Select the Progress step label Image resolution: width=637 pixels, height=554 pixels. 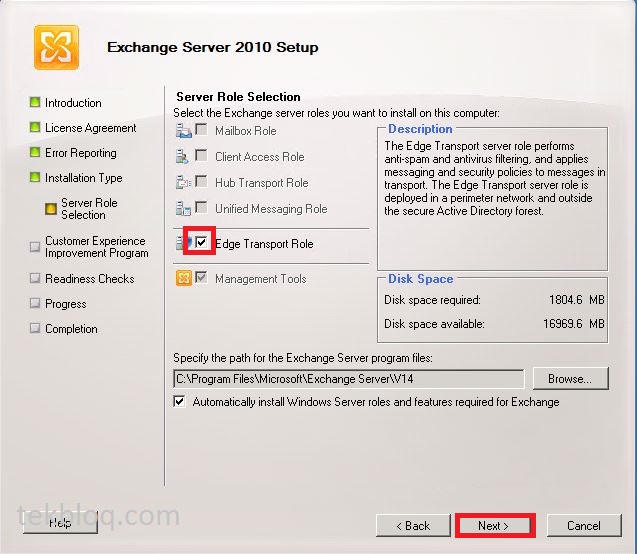pyautogui.click(x=66, y=304)
